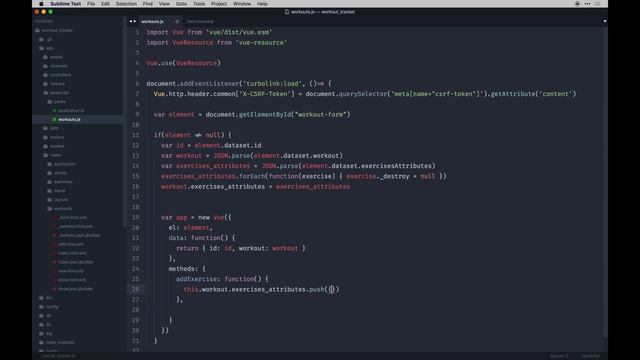This screenshot has height=360, width=640.
Task: Open _workout.html.erb in the sidebar
Action: [75, 227]
